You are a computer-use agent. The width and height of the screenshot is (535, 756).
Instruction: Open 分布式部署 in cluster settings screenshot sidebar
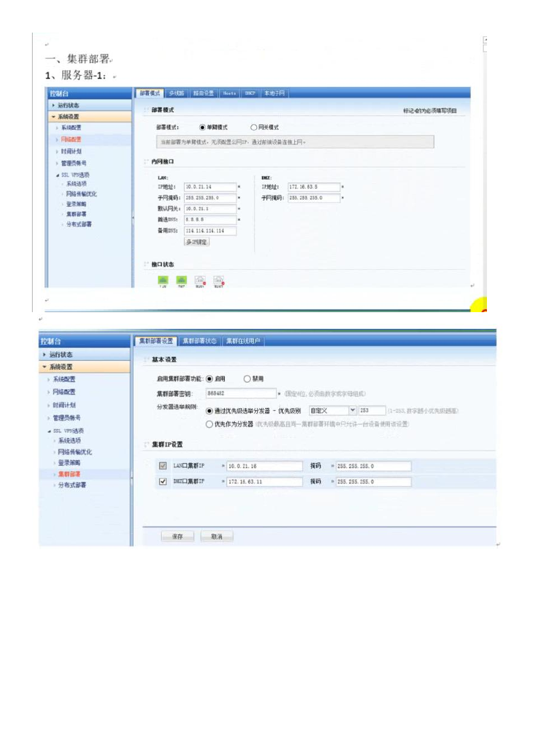71,485
